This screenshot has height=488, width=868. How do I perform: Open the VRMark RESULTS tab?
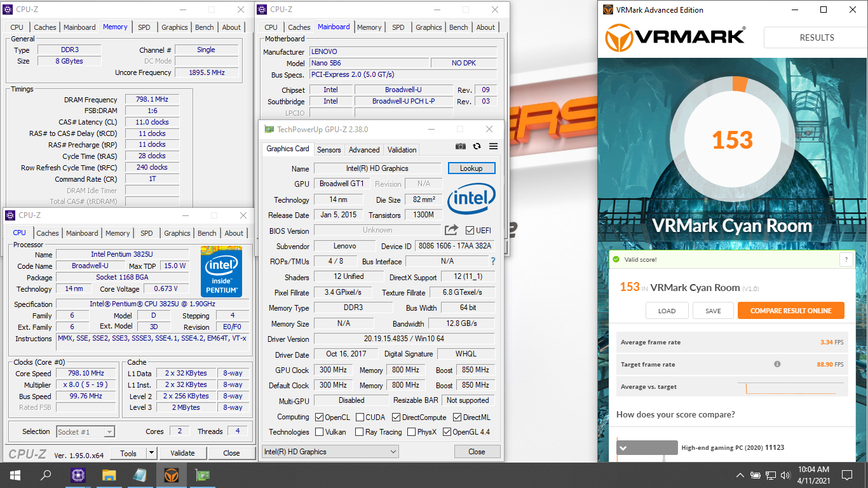[x=817, y=37]
